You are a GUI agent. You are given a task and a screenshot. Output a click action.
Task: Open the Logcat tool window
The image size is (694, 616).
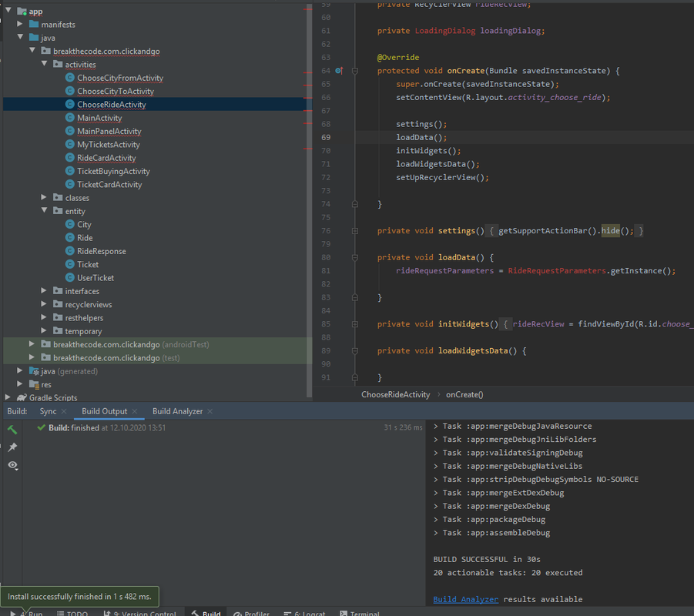[304, 614]
